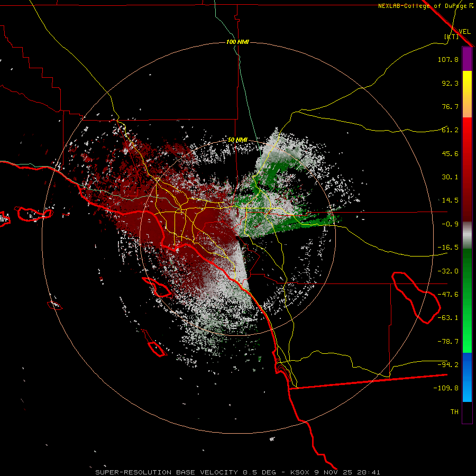This screenshot has width=476, height=476.
Task: Click the VEL legend title
Action: pyautogui.click(x=465, y=32)
